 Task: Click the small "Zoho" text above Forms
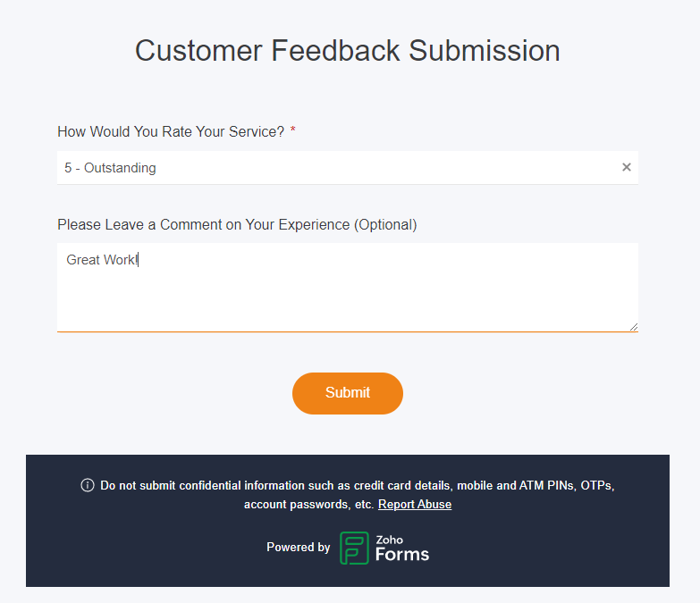pos(389,540)
